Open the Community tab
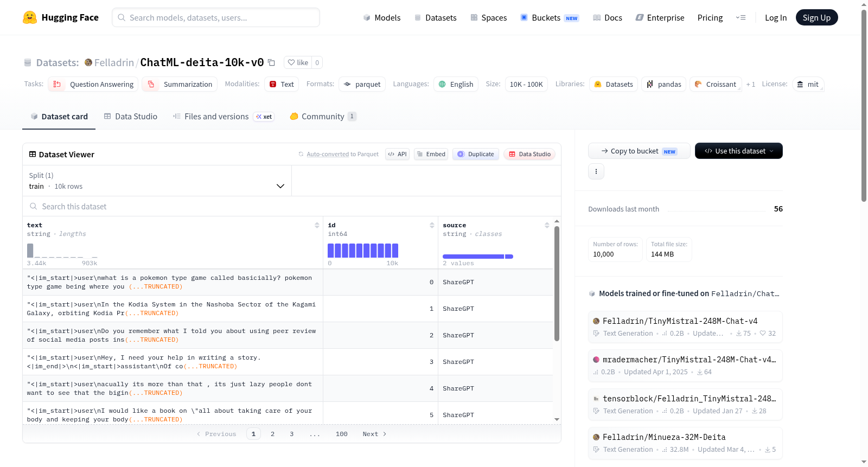868x467 pixels. 323,116
